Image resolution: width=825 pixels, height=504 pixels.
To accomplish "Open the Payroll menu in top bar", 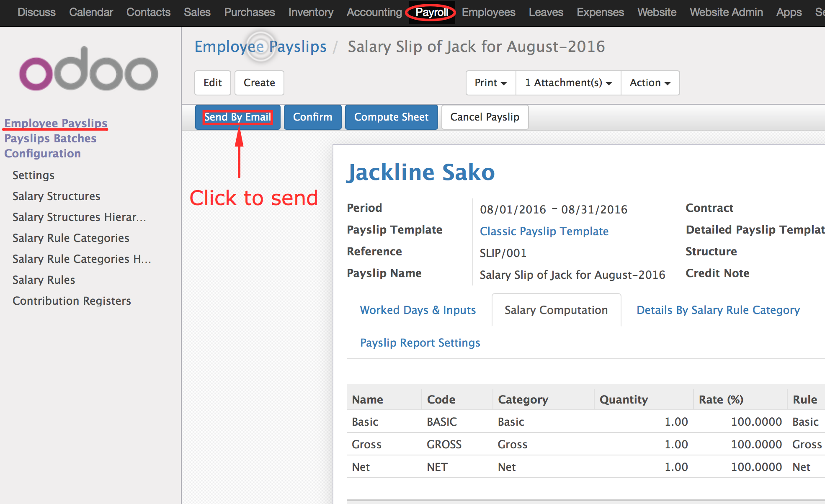I will [x=432, y=12].
